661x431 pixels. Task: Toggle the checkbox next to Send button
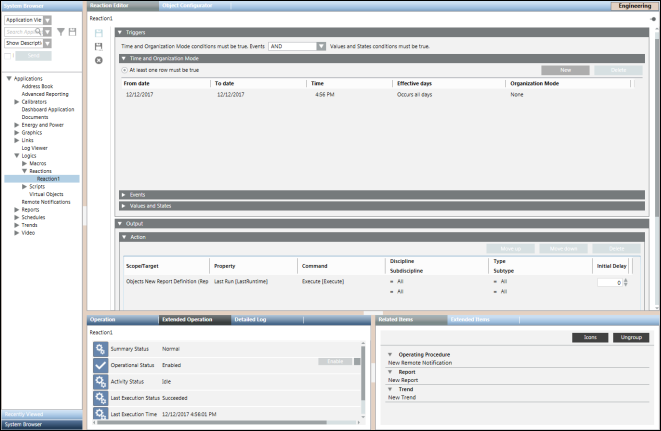point(9,56)
